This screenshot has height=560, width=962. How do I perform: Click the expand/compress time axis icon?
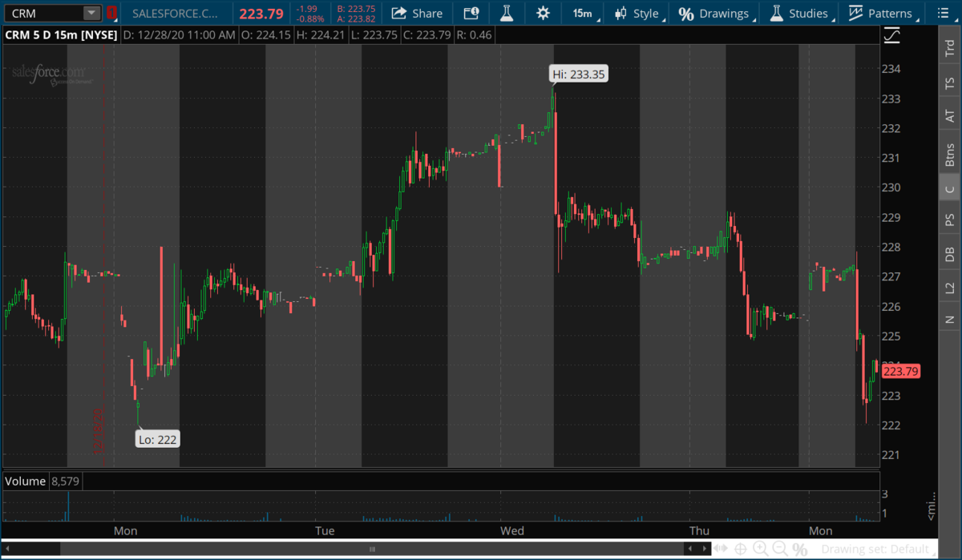pyautogui.click(x=720, y=549)
